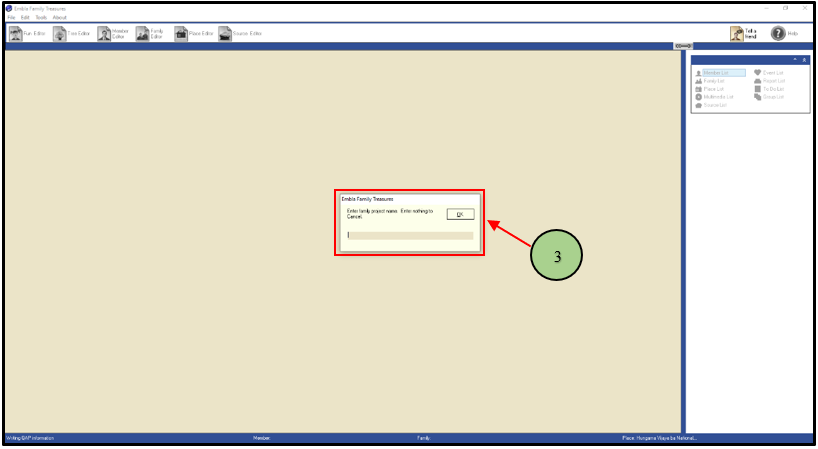Select Member List in the side panel

pos(715,73)
